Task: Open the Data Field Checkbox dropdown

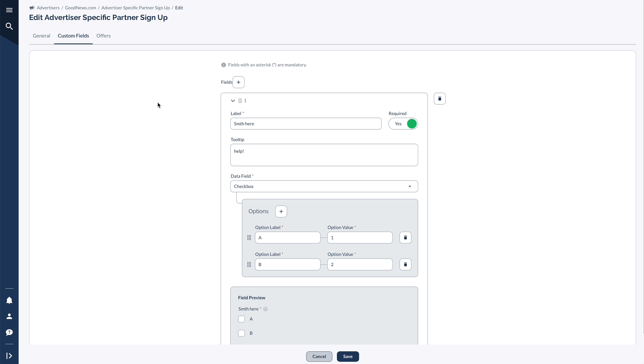Action: click(324, 186)
